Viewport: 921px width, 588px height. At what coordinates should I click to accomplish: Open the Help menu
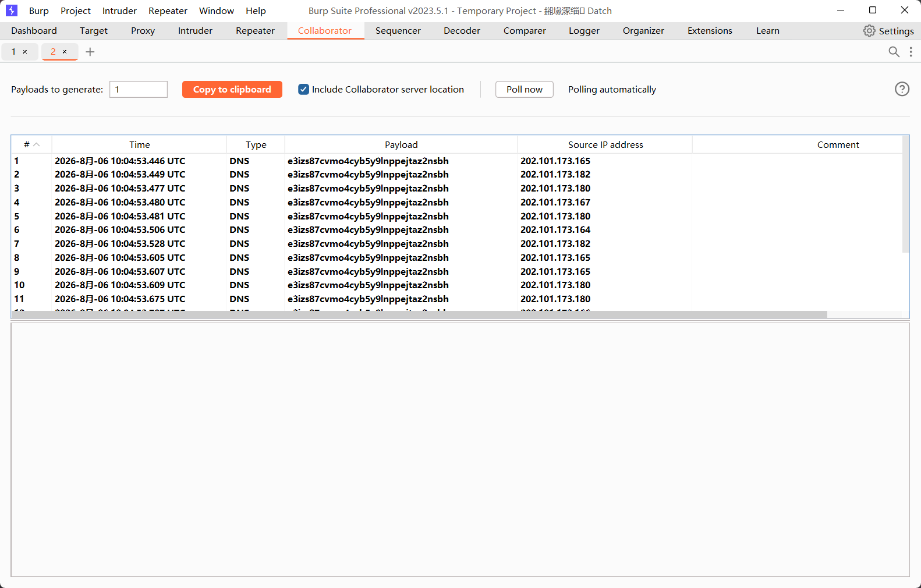click(x=256, y=10)
